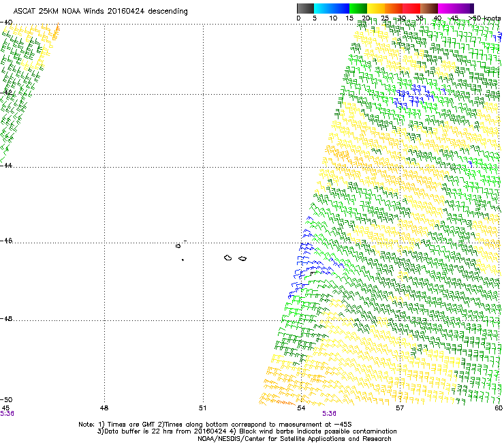504x443 pixels.
Task: Click the longitude label 54
Action: (x=301, y=408)
